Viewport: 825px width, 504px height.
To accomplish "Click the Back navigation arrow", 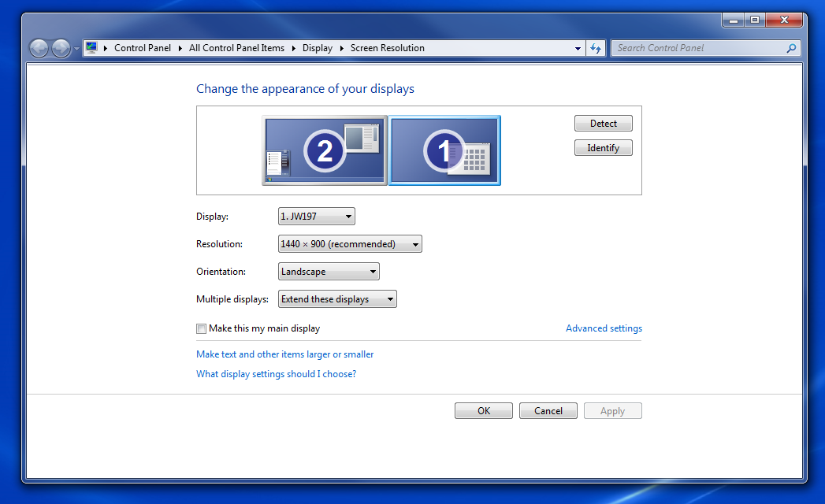I will pos(39,48).
